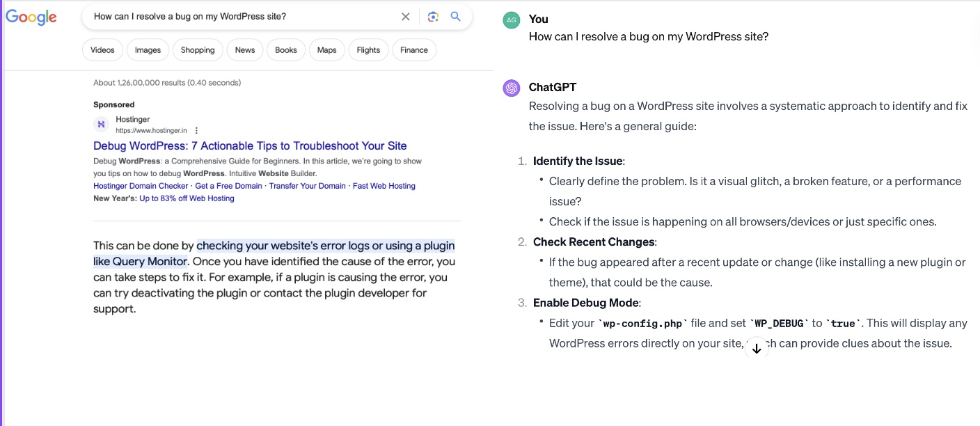This screenshot has height=426, width=980.
Task: Click the Hostinger favicon in sponsored result
Action: pyautogui.click(x=101, y=124)
